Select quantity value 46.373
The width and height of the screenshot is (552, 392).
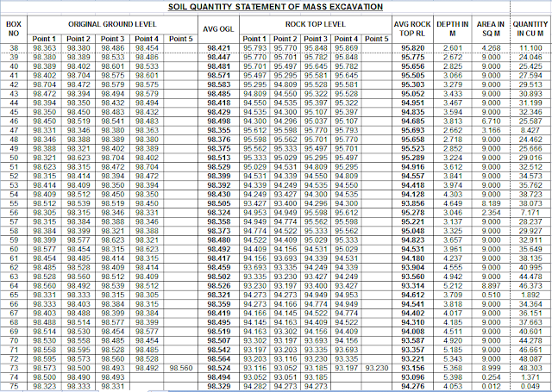click(530, 286)
